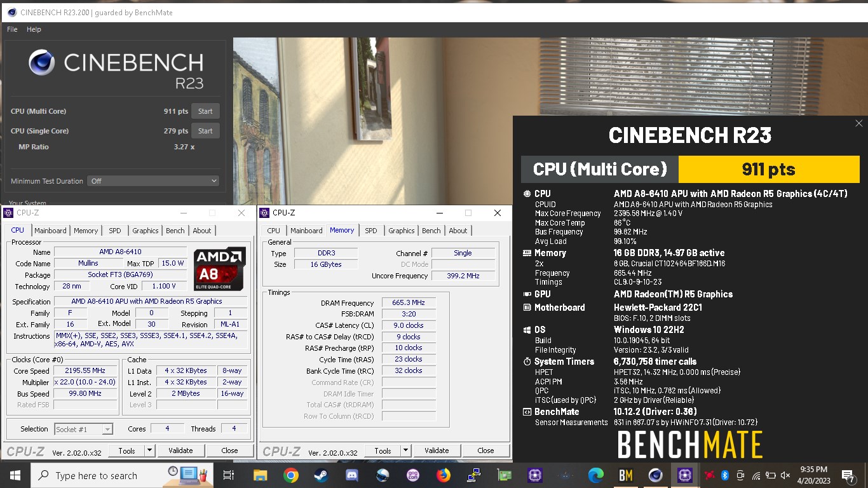Click Close button in CPU-Z processor window
The height and width of the screenshot is (488, 868).
[229, 451]
